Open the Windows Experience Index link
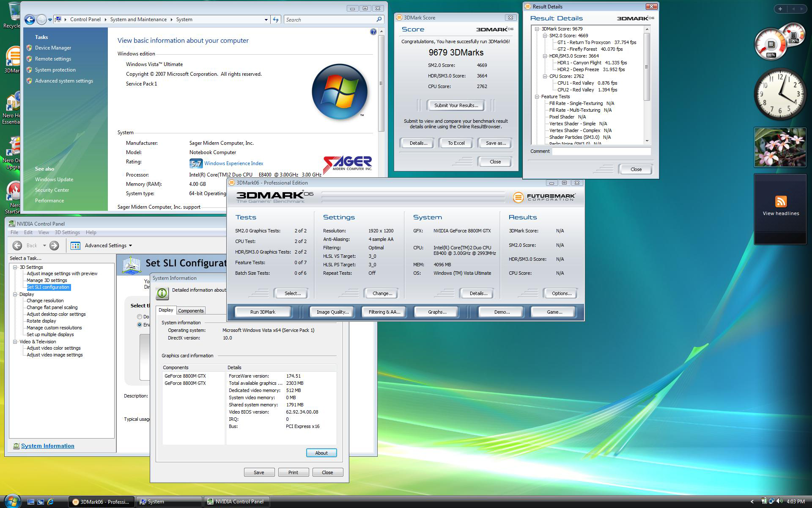This screenshot has height=508, width=812. pyautogui.click(x=233, y=163)
